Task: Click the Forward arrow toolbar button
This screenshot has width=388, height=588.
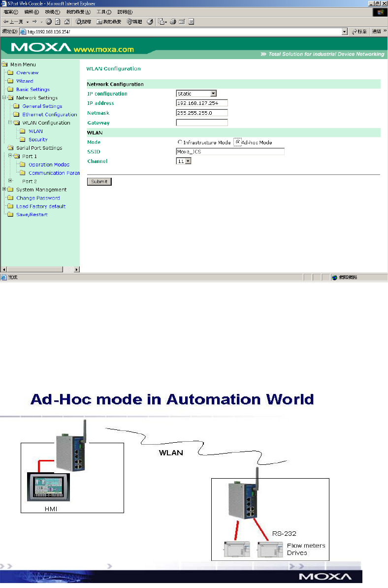Action: point(35,22)
